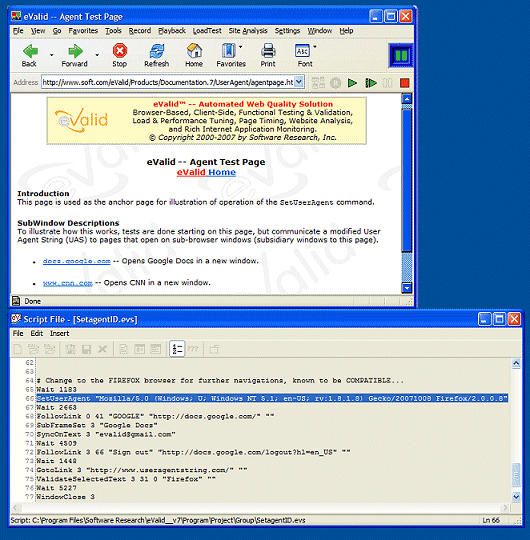This screenshot has height=540, width=530.
Task: Click the greyed pause playback icon
Action: [387, 83]
